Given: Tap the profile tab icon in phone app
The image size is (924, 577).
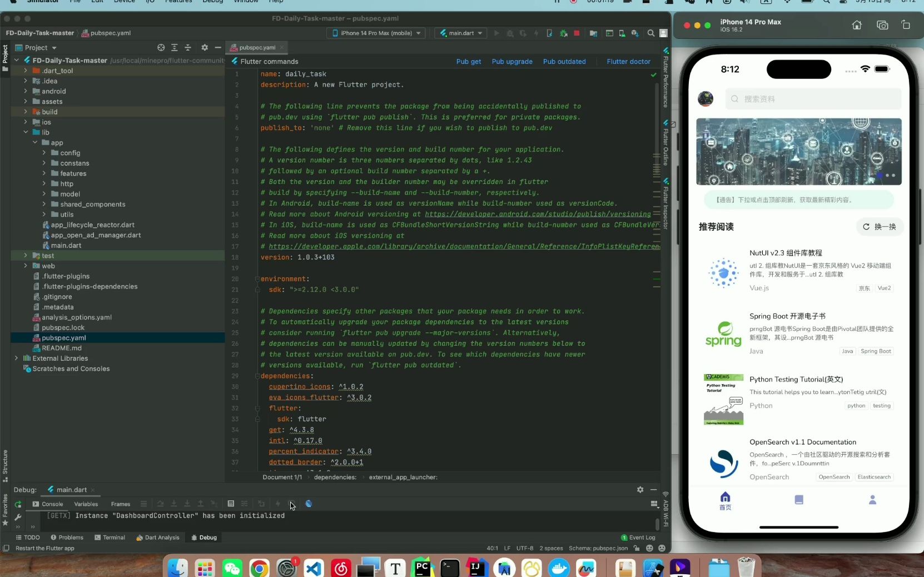Looking at the screenshot, I should [x=873, y=500].
